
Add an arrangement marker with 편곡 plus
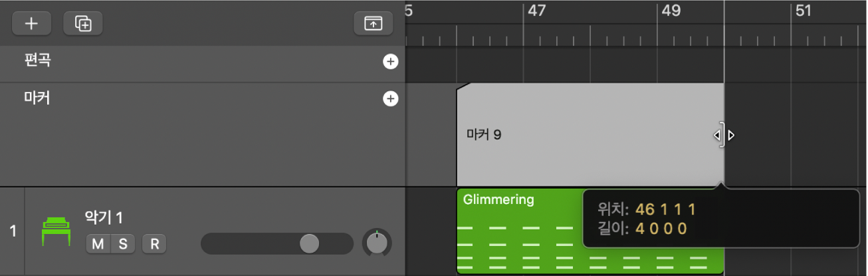390,62
